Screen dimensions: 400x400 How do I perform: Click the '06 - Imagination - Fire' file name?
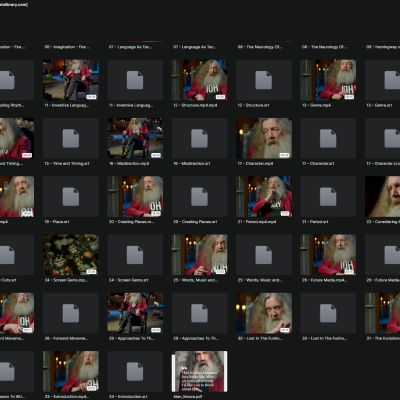click(67, 47)
